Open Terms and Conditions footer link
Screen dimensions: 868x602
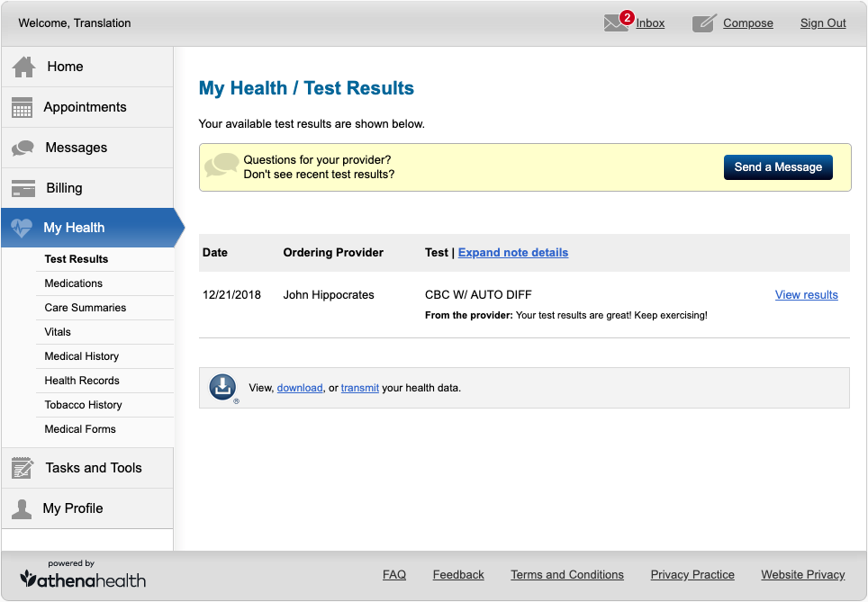coord(567,575)
